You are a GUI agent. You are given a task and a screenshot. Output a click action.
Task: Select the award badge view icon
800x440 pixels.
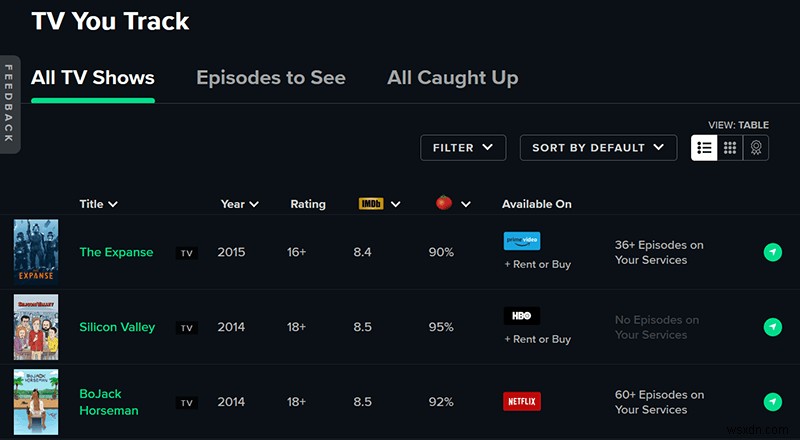pyautogui.click(x=756, y=147)
